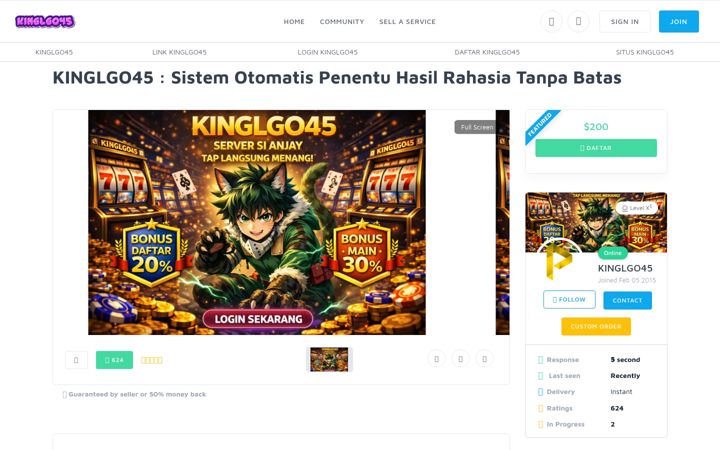Click the Level X badge on the seller card

coord(636,208)
